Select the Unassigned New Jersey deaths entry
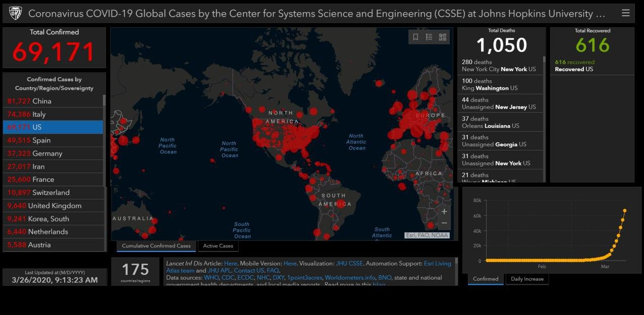Image resolution: width=644 pixels, height=315 pixels. (x=500, y=103)
